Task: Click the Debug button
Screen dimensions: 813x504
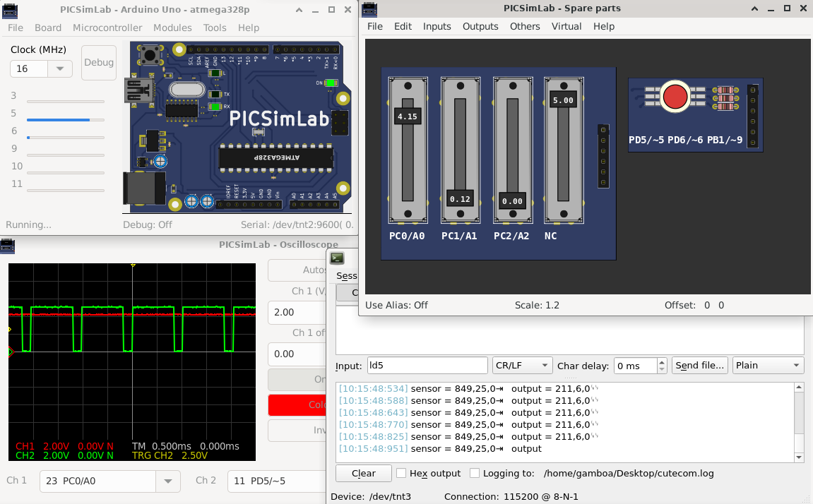Action: point(98,62)
